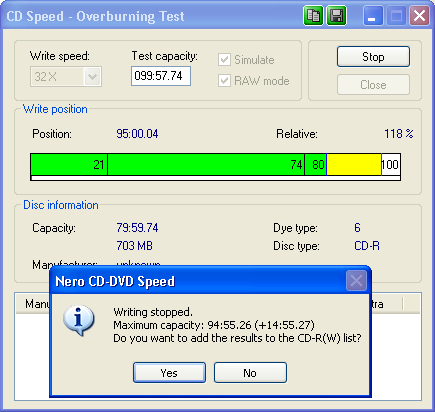This screenshot has height=412, width=435.
Task: Click the Write position group label
Action: click(x=55, y=109)
